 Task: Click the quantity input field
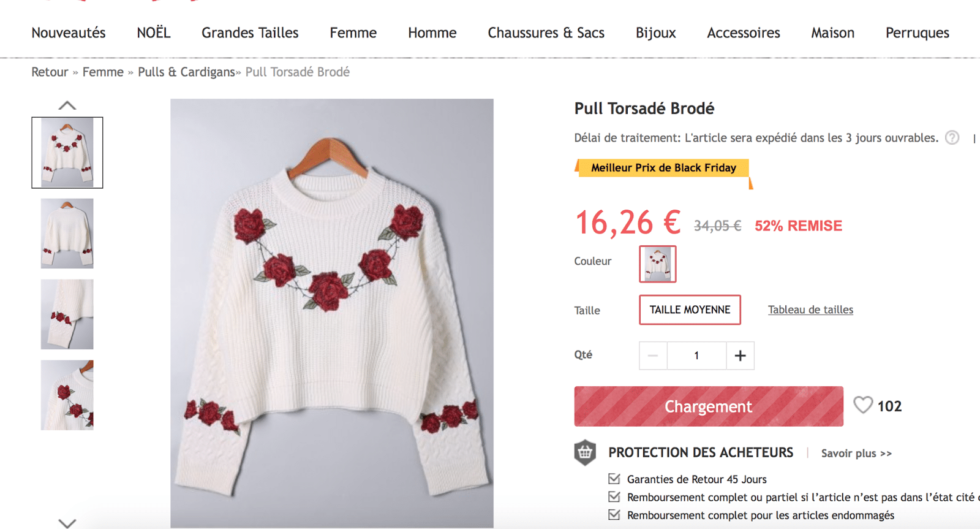[x=696, y=356]
